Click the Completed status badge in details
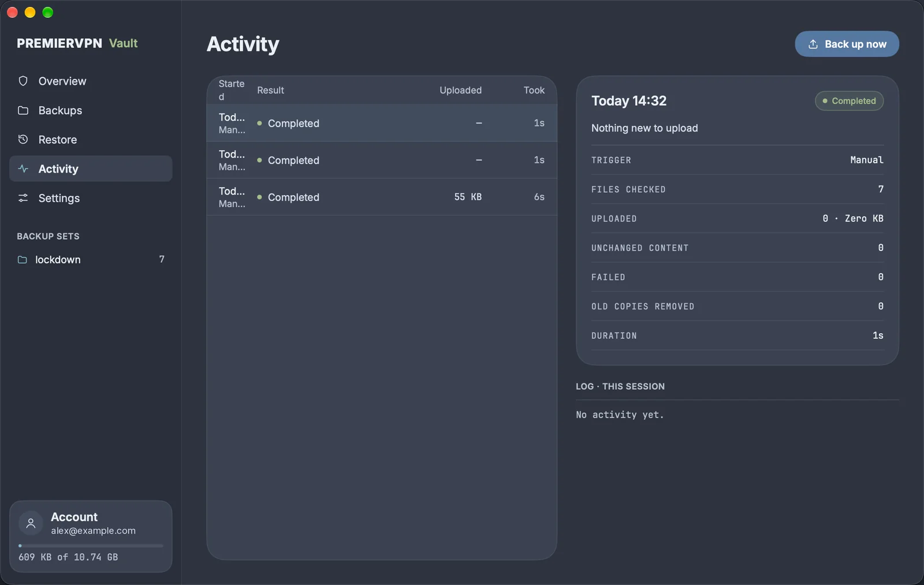 (849, 100)
